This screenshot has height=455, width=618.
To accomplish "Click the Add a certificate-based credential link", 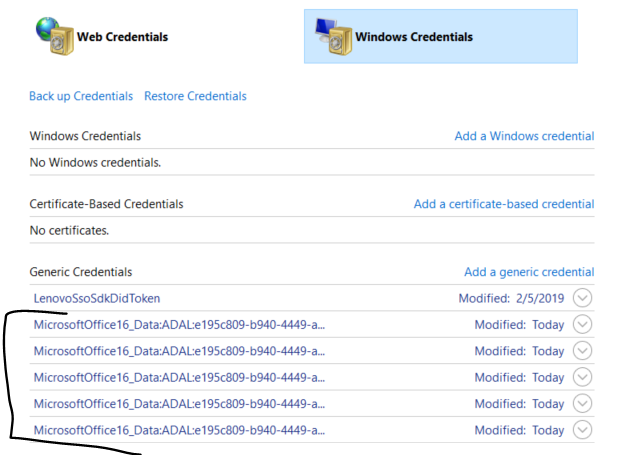I will tap(504, 204).
